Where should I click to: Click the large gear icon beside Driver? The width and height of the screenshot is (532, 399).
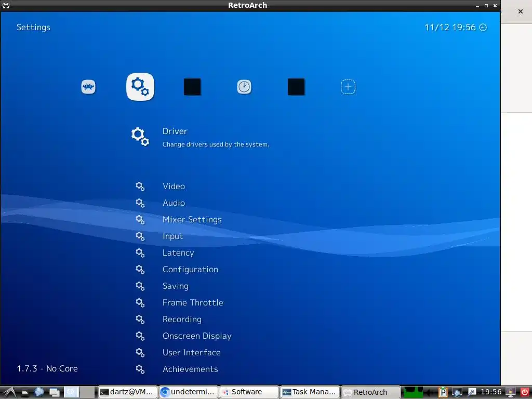click(x=140, y=137)
